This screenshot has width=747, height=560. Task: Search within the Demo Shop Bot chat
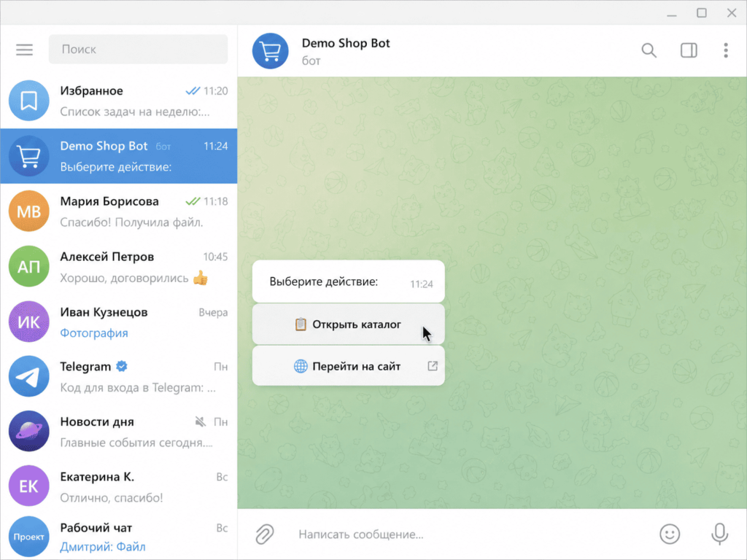point(649,50)
